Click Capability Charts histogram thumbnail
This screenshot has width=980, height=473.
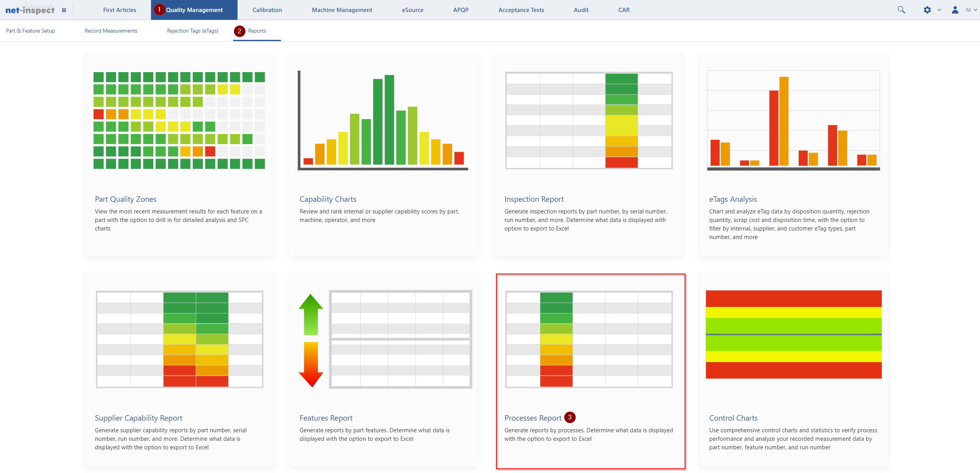point(383,120)
